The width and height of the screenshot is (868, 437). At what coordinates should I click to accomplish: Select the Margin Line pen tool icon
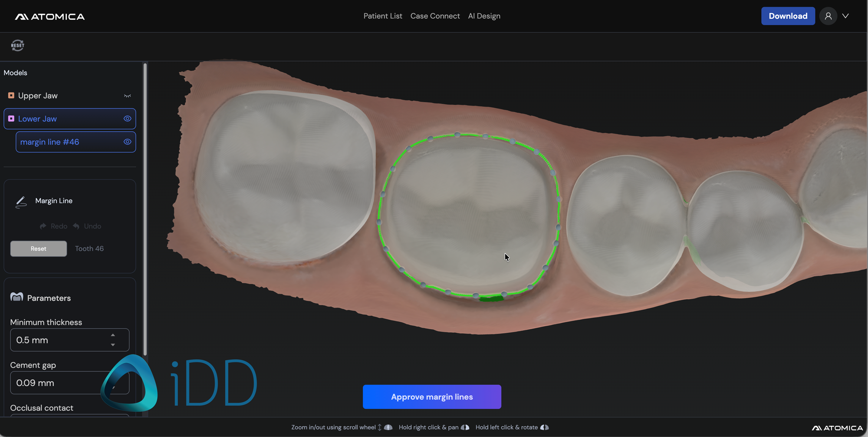21,202
